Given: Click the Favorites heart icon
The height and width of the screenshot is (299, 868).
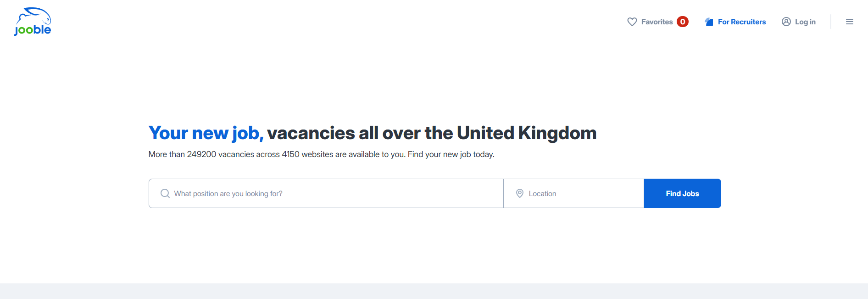Looking at the screenshot, I should click(632, 22).
